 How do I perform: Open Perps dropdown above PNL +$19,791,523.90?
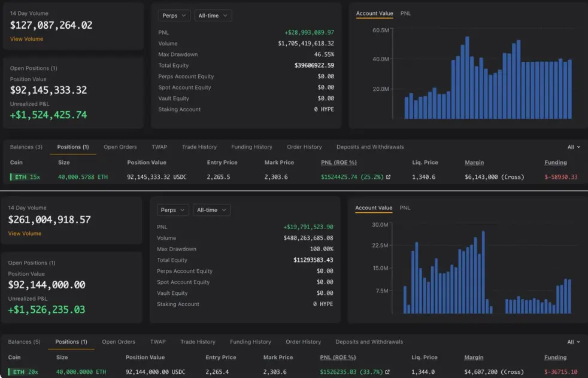point(172,210)
